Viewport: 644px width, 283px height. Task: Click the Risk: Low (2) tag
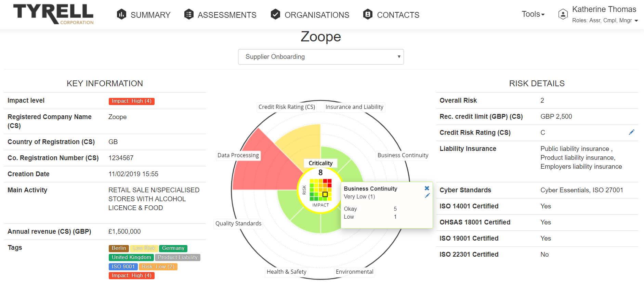[x=158, y=267]
